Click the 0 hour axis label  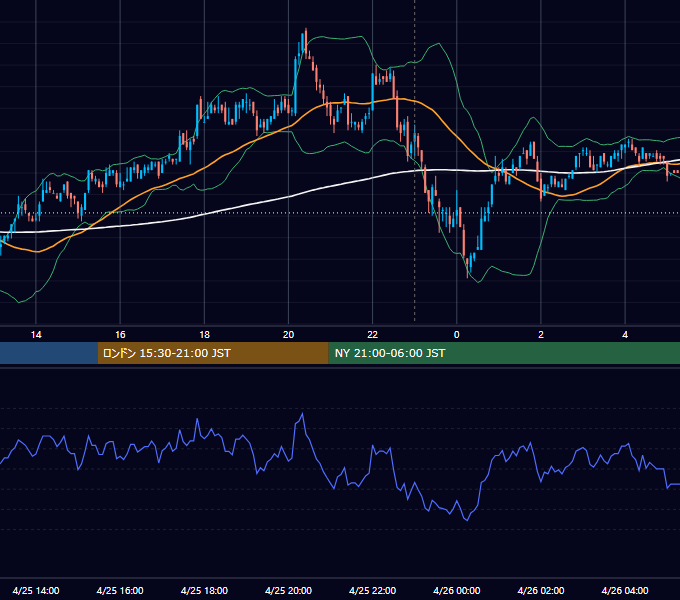[457, 335]
